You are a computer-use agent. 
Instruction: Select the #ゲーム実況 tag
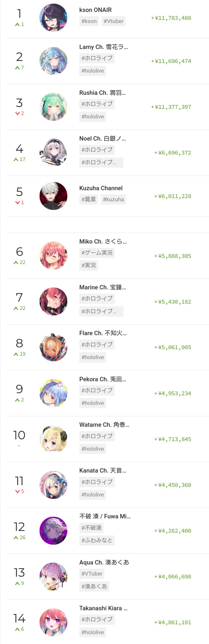point(97,253)
